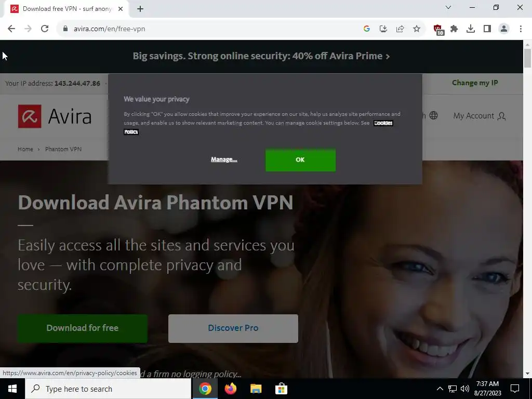Close the Avira VPN tab
This screenshot has height=399, width=532.
click(x=121, y=9)
